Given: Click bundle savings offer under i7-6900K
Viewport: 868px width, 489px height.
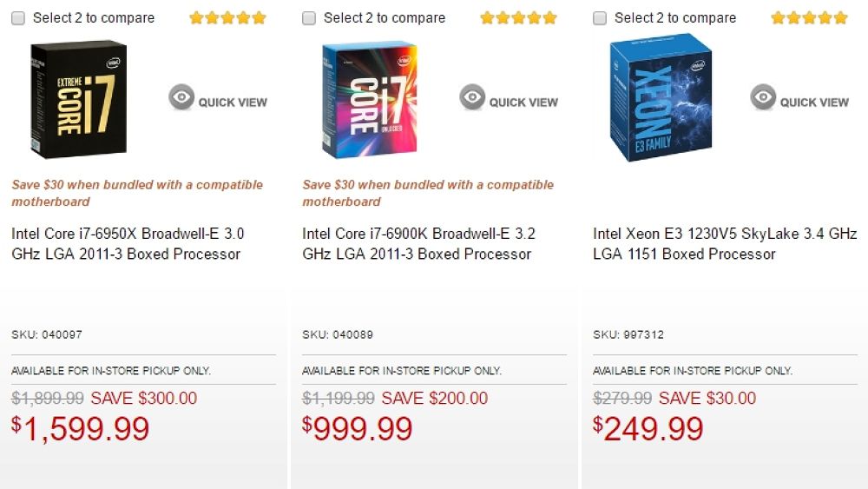Looking at the screenshot, I should 427,193.
